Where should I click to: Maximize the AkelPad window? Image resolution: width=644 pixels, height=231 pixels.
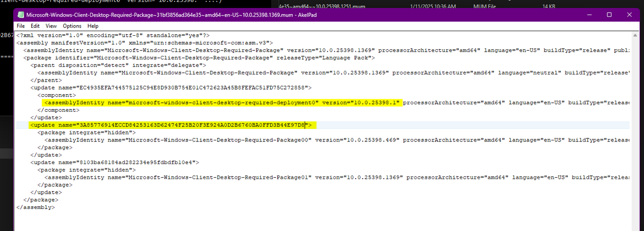(609, 15)
